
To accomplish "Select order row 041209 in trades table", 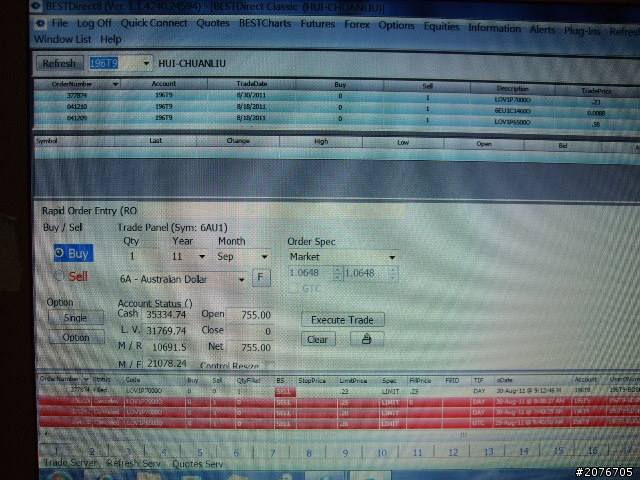I will coord(335,119).
